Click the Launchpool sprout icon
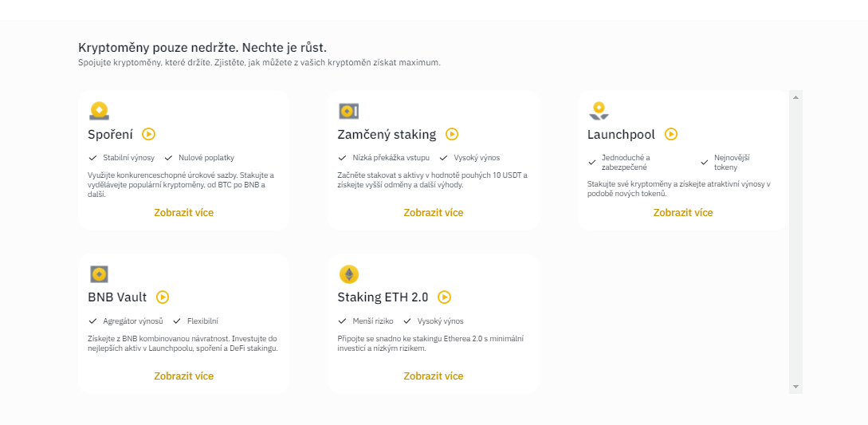Viewport: 868px width, 425px height. (x=599, y=111)
